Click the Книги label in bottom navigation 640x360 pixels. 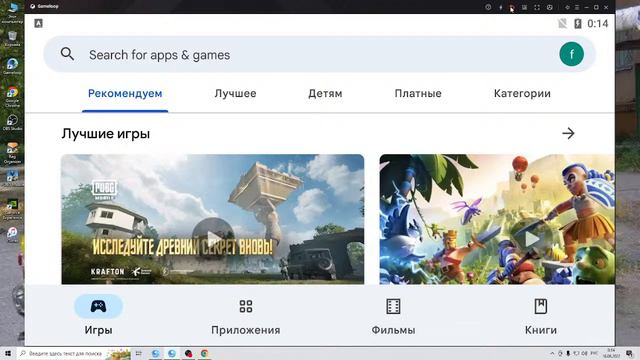[x=541, y=330]
